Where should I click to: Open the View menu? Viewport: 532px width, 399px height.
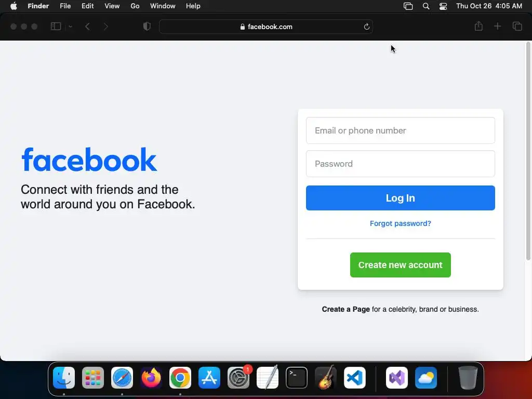(112, 6)
